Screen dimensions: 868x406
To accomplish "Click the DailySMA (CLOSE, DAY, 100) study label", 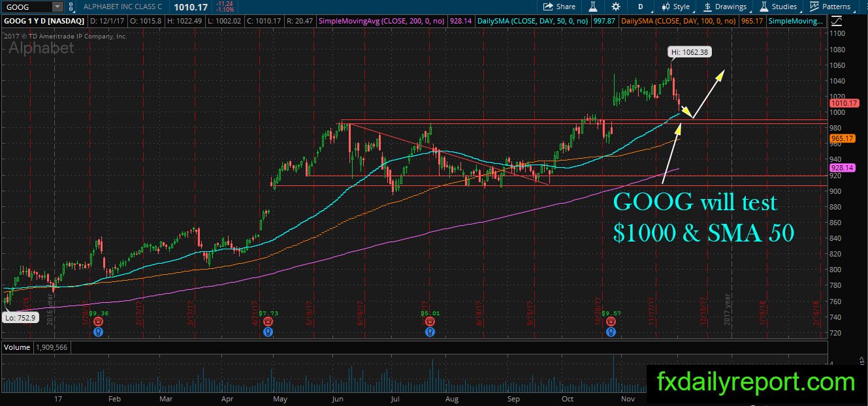I will coord(679,22).
